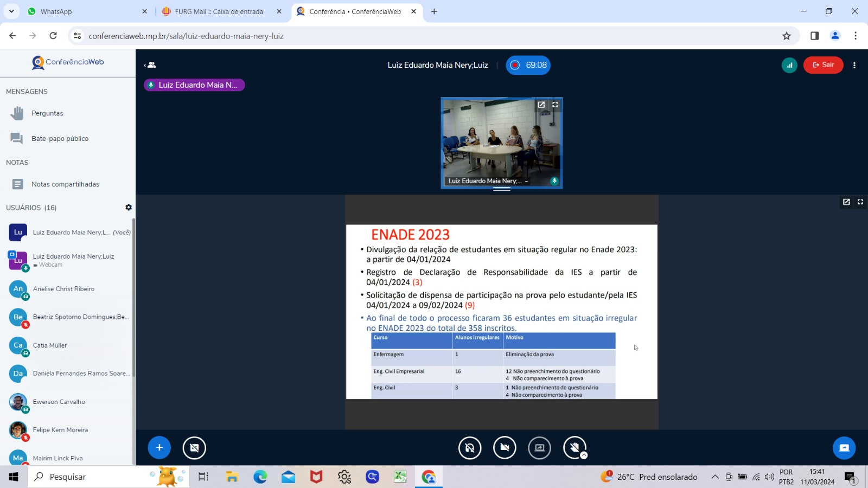Expand the webcam name dropdown arrow

pos(526,181)
